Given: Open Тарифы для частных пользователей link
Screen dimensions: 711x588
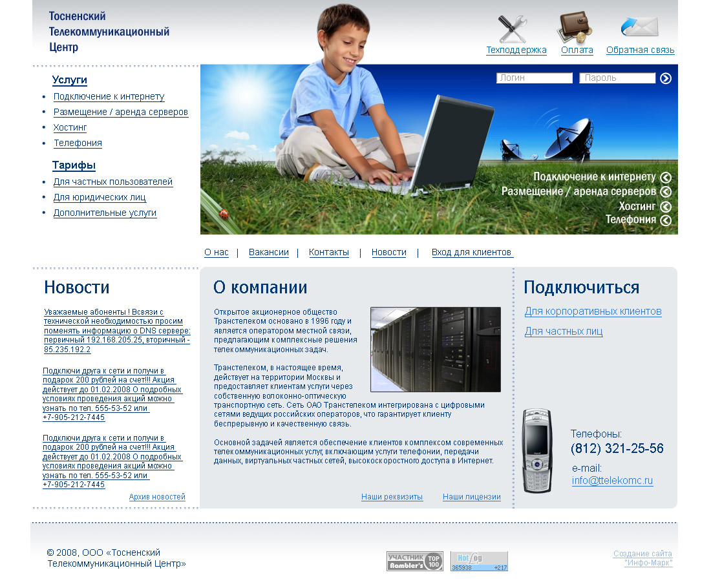Looking at the screenshot, I should (112, 182).
